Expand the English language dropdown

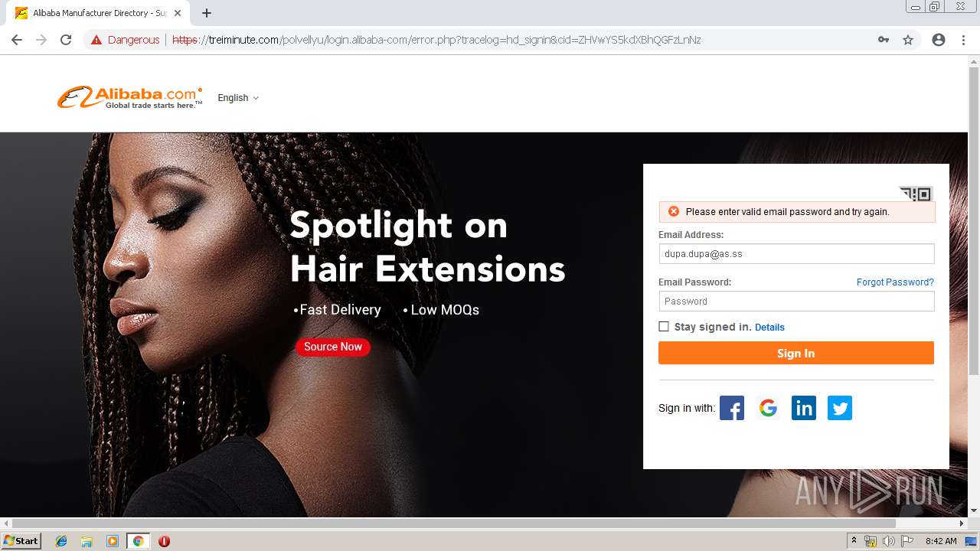(238, 98)
